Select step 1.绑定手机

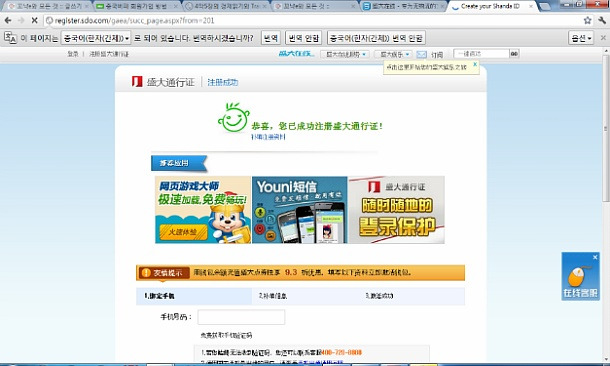pos(194,296)
